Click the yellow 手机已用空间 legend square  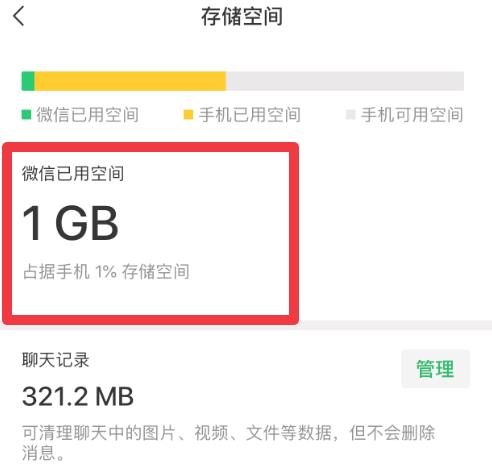point(188,115)
